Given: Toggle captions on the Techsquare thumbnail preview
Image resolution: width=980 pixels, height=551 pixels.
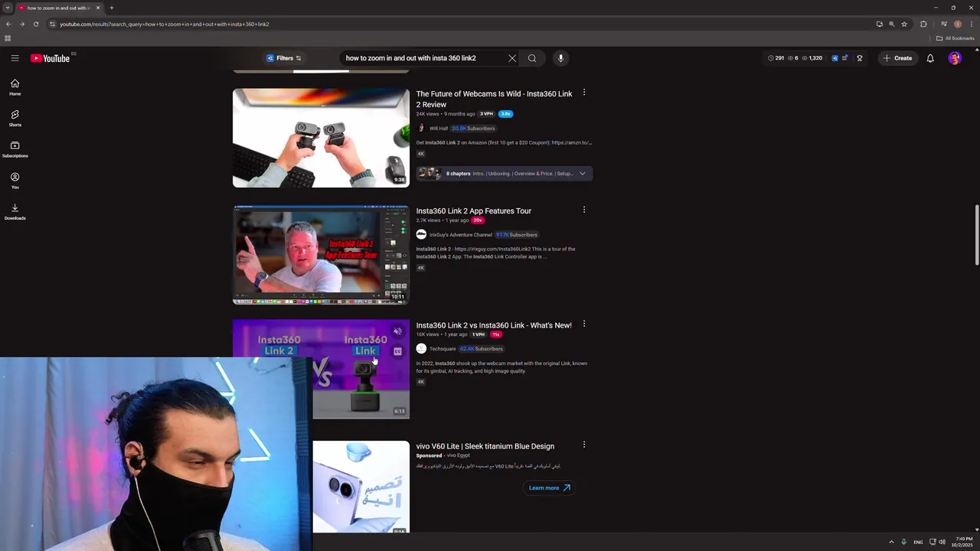Looking at the screenshot, I should pyautogui.click(x=397, y=352).
